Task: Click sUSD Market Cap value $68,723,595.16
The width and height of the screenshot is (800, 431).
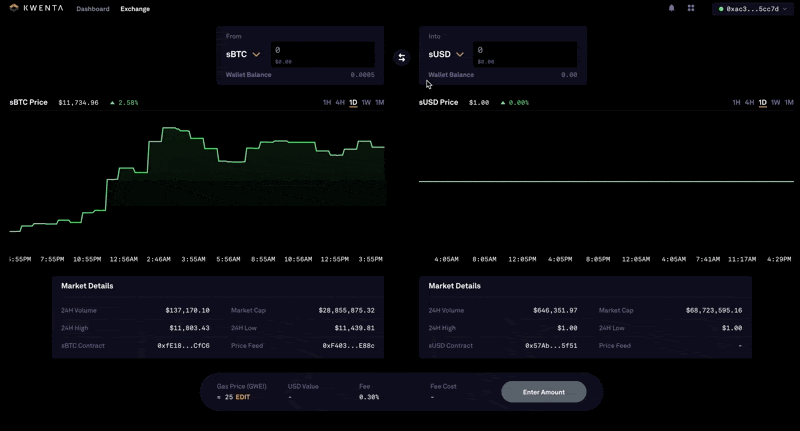Action: (714, 310)
